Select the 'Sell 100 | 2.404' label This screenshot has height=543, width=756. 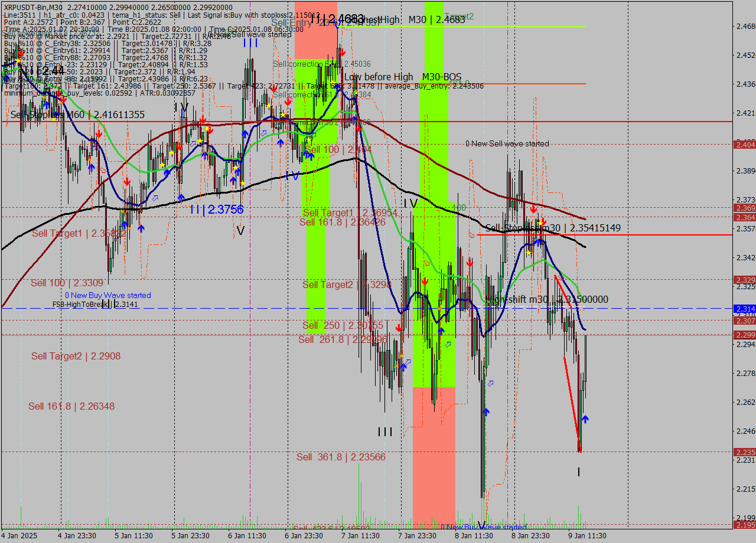click(338, 150)
